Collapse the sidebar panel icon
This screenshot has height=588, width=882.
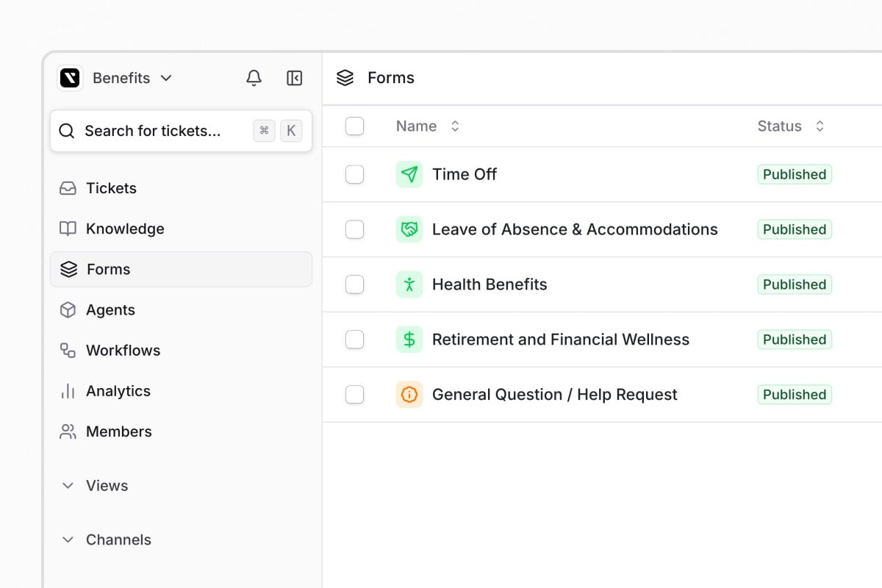click(295, 78)
